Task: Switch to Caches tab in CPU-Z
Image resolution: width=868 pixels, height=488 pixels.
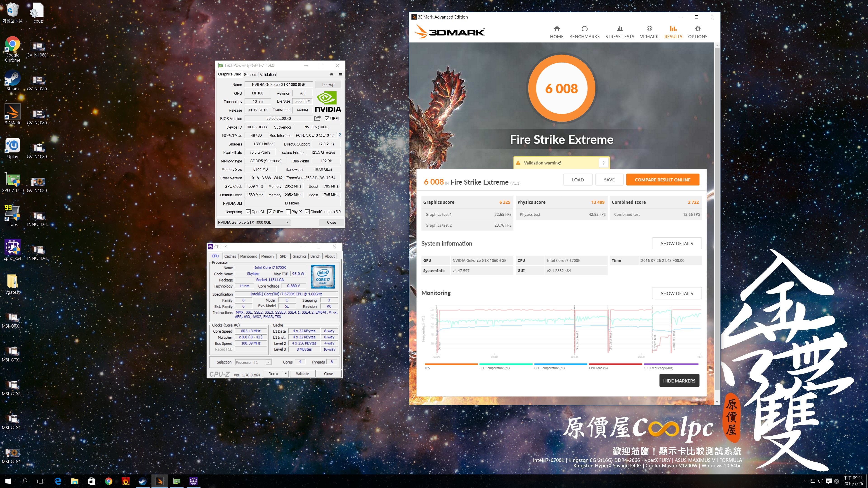Action: coord(230,256)
